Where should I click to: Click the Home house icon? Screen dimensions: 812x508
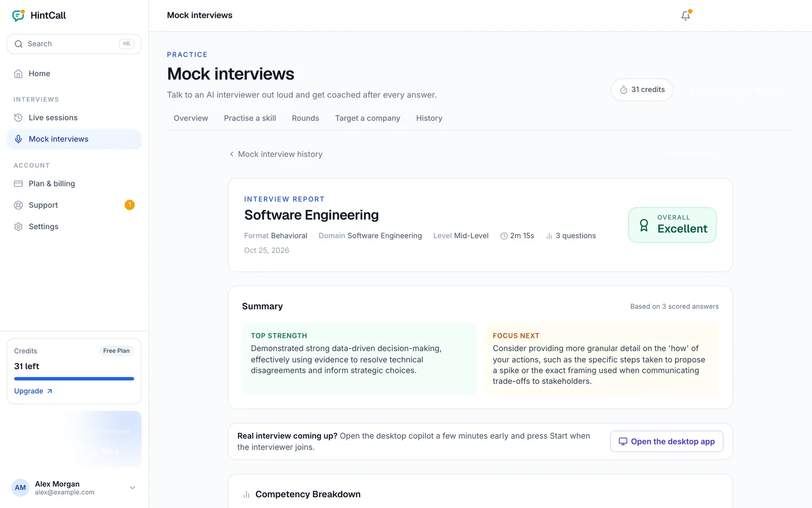(18, 74)
